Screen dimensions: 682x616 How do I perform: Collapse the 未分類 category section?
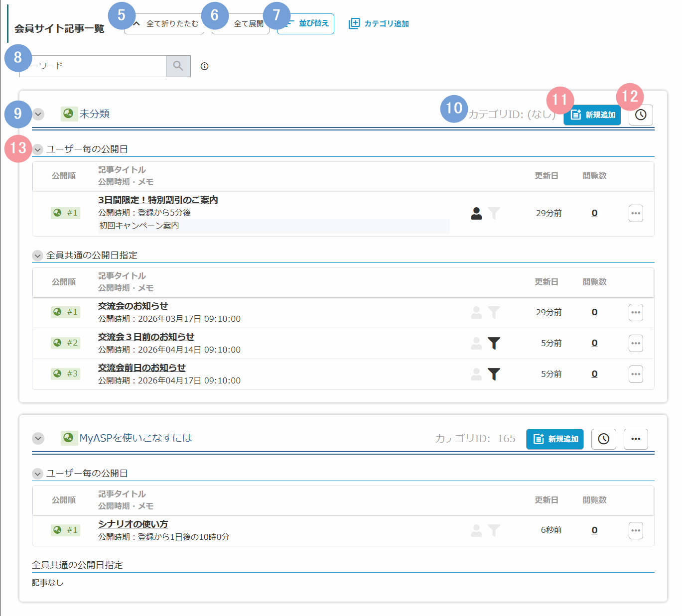(x=39, y=115)
